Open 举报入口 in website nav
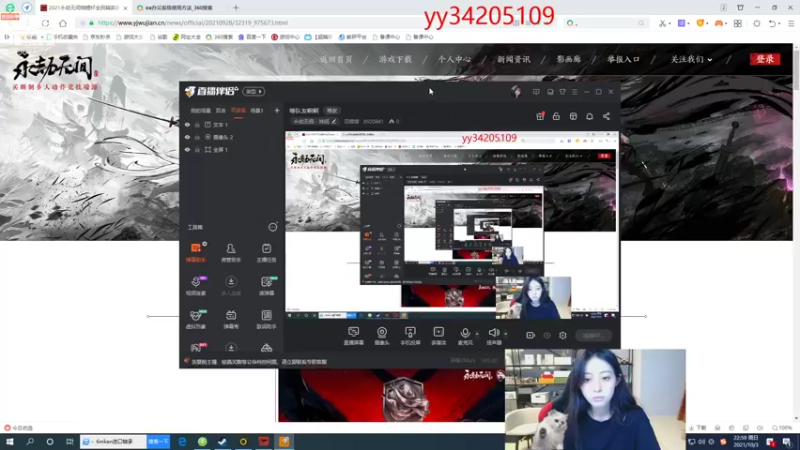800x450 pixels. pyautogui.click(x=623, y=59)
